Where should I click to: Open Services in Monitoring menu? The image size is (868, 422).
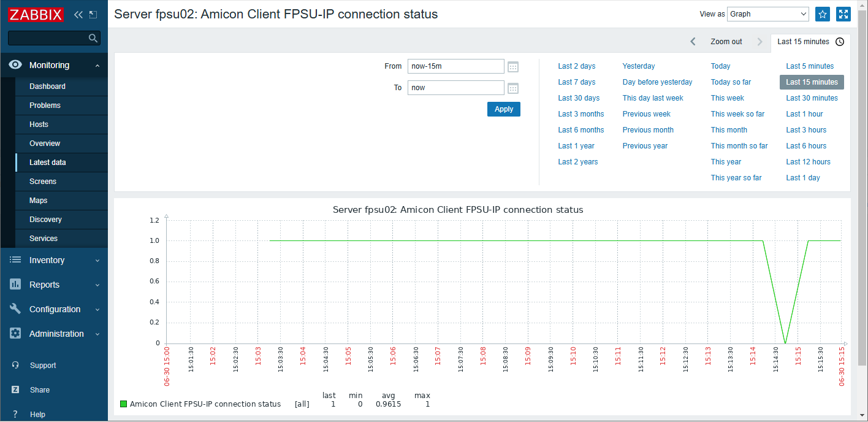(61, 239)
